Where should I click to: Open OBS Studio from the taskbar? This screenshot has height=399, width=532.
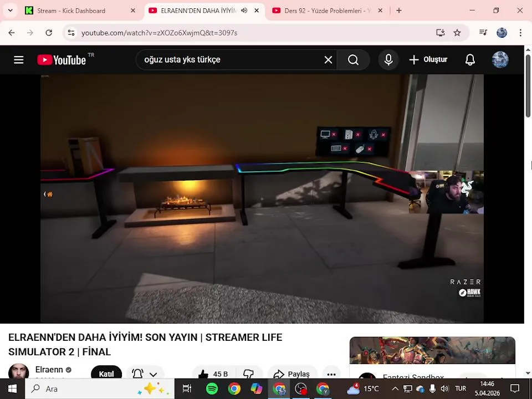click(300, 389)
